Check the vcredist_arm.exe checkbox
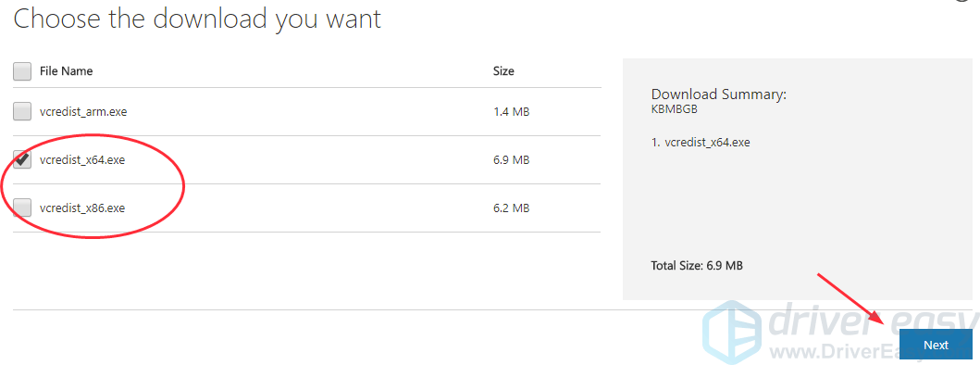The image size is (980, 365). [22, 111]
